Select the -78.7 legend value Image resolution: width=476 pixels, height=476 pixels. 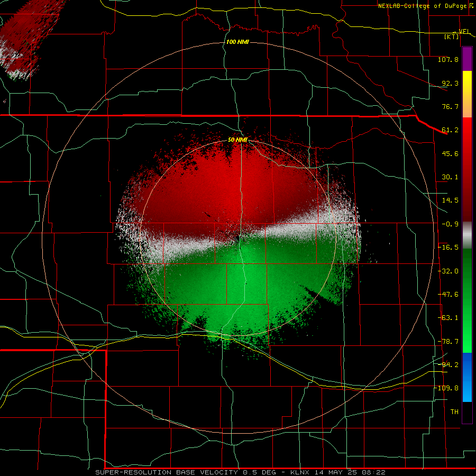coord(448,342)
